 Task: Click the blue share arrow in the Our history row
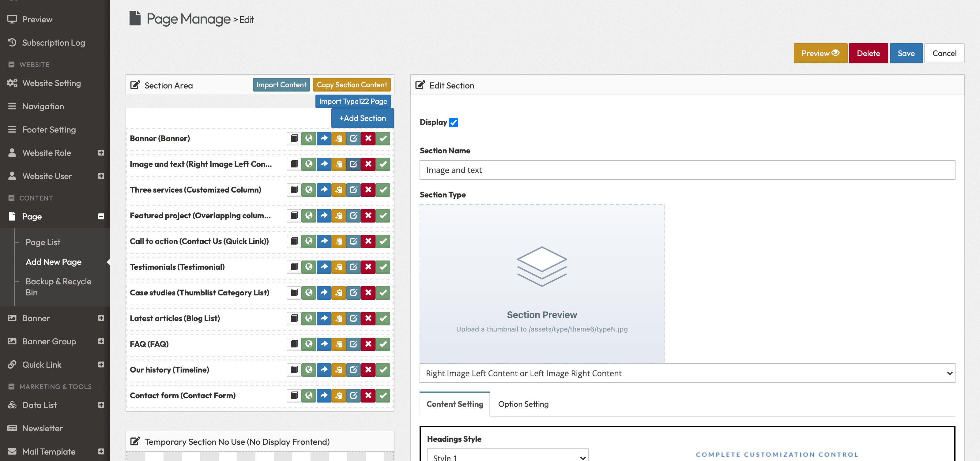coord(324,370)
